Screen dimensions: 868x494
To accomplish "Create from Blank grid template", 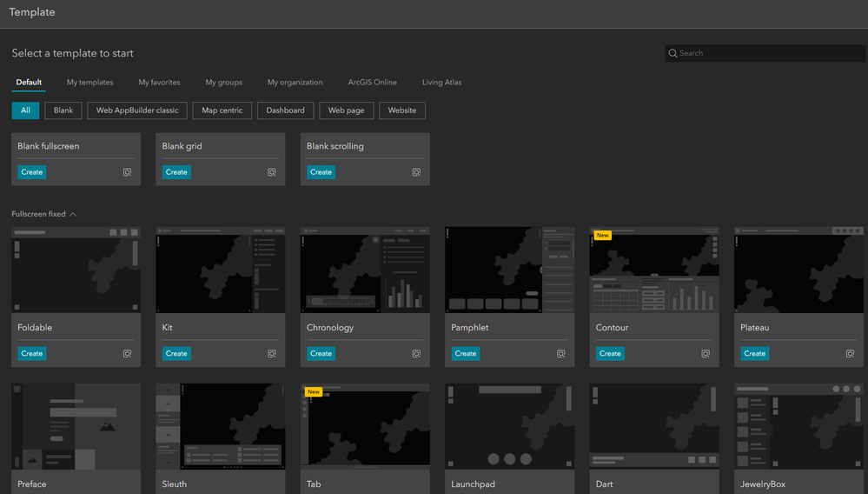I will tap(176, 172).
